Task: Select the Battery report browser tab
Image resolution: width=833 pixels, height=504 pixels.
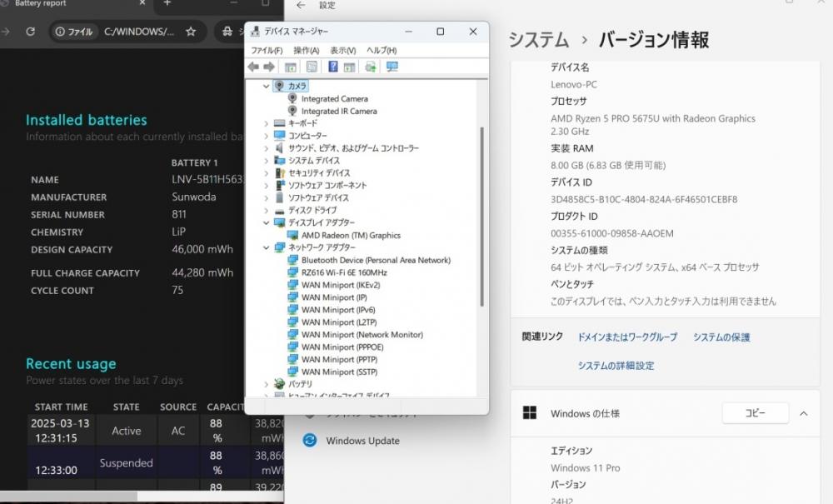Action: pyautogui.click(x=74, y=4)
